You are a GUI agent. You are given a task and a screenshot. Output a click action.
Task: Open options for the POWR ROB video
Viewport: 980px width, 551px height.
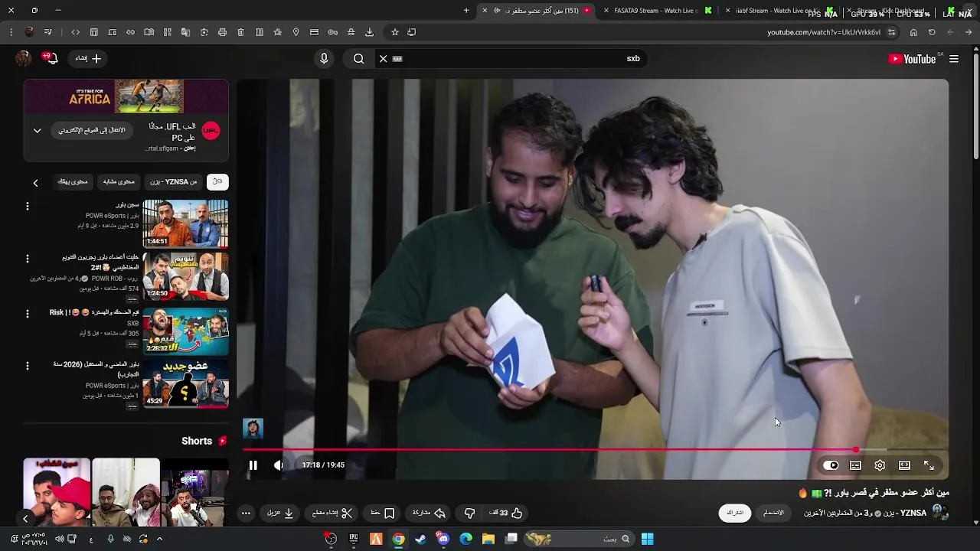tap(28, 259)
